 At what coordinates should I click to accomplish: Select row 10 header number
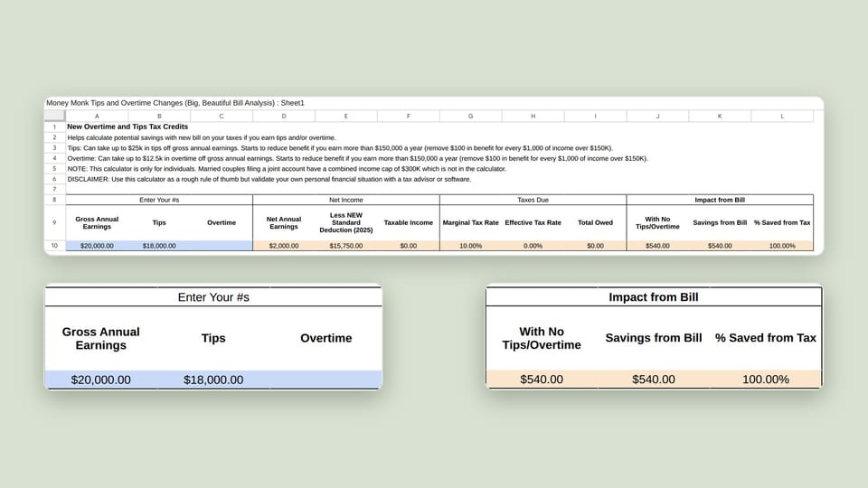(54, 246)
